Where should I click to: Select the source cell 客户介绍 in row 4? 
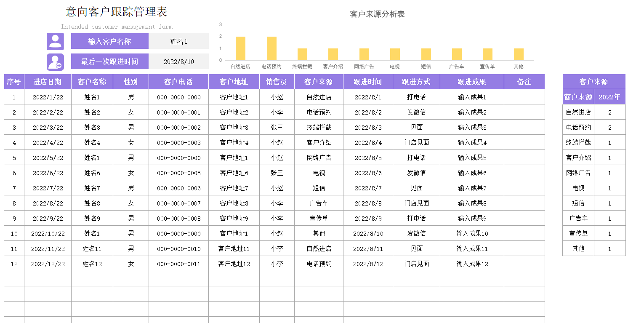(319, 142)
